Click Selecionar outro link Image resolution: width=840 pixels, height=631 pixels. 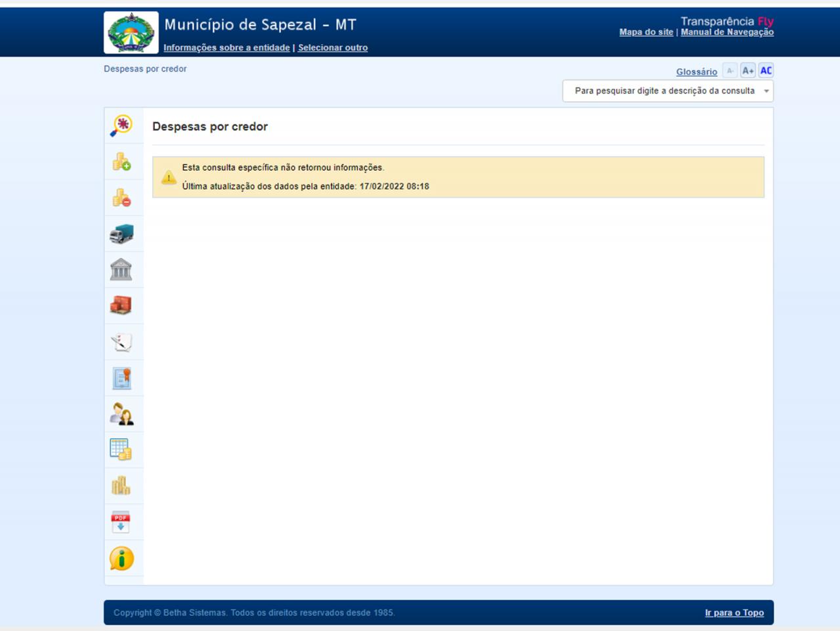(333, 48)
